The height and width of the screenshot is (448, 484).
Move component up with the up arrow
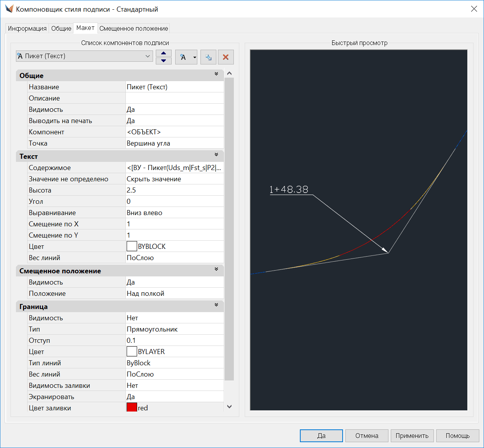point(164,54)
